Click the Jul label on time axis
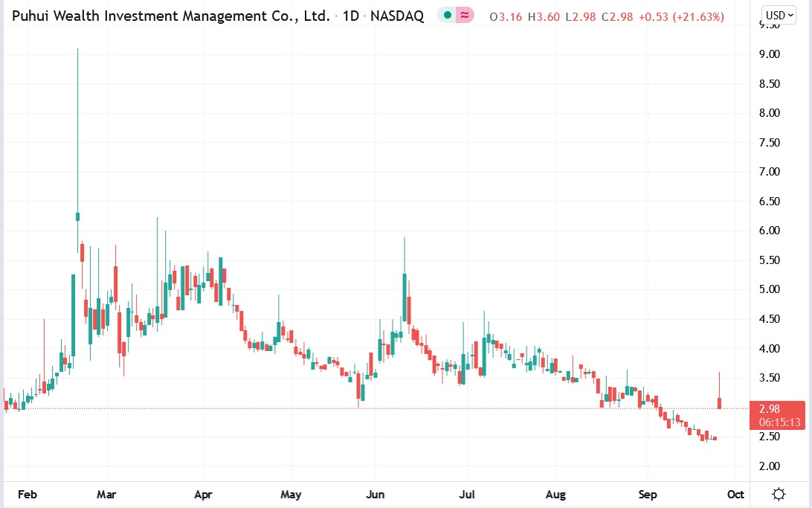 467,495
